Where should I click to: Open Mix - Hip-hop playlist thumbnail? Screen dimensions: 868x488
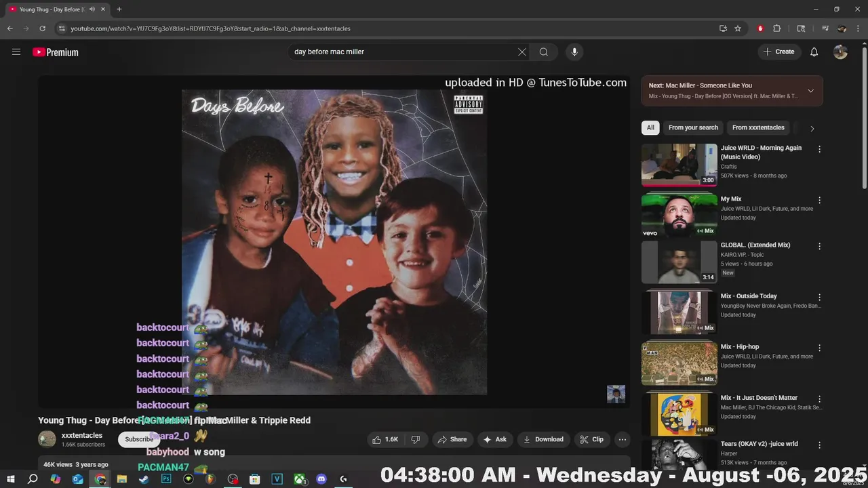679,363
